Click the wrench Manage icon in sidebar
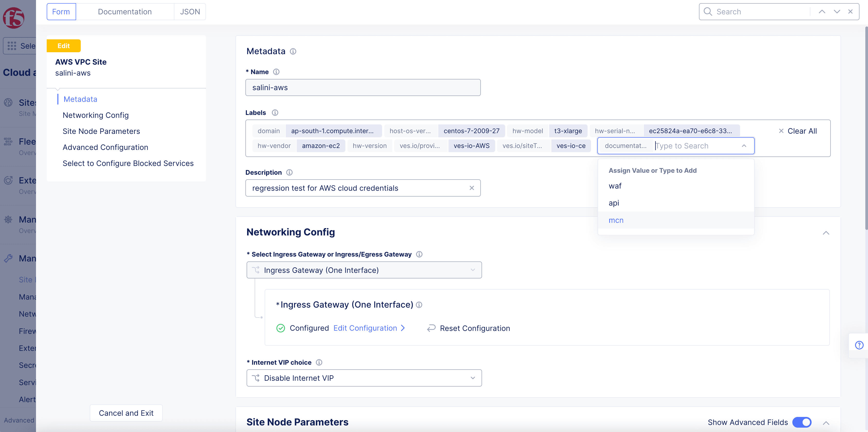The width and height of the screenshot is (868, 432). 8,259
